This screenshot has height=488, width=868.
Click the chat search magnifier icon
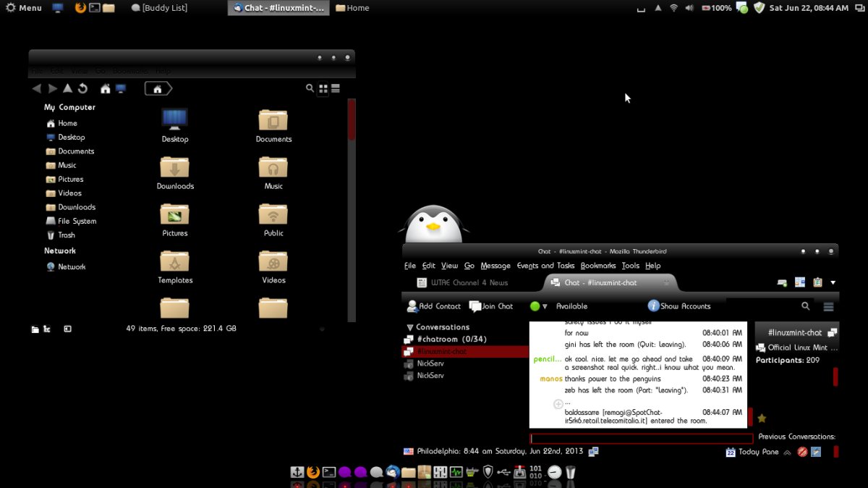pos(806,306)
